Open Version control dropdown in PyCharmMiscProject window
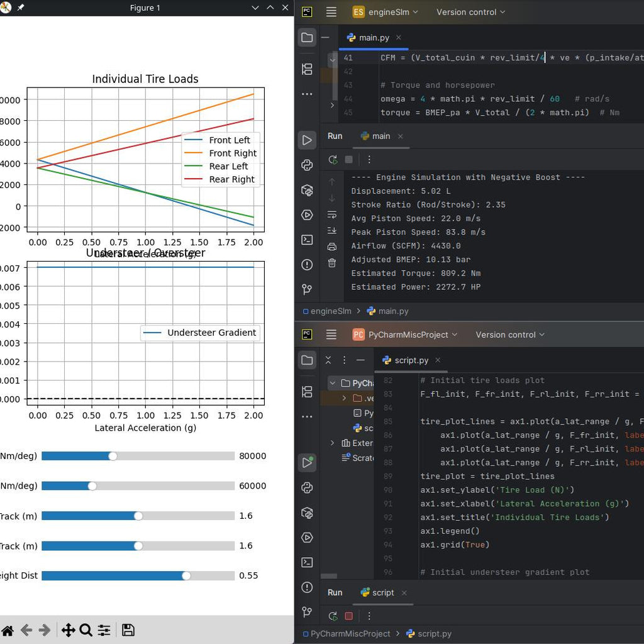Image resolution: width=644 pixels, height=644 pixels. [510, 335]
